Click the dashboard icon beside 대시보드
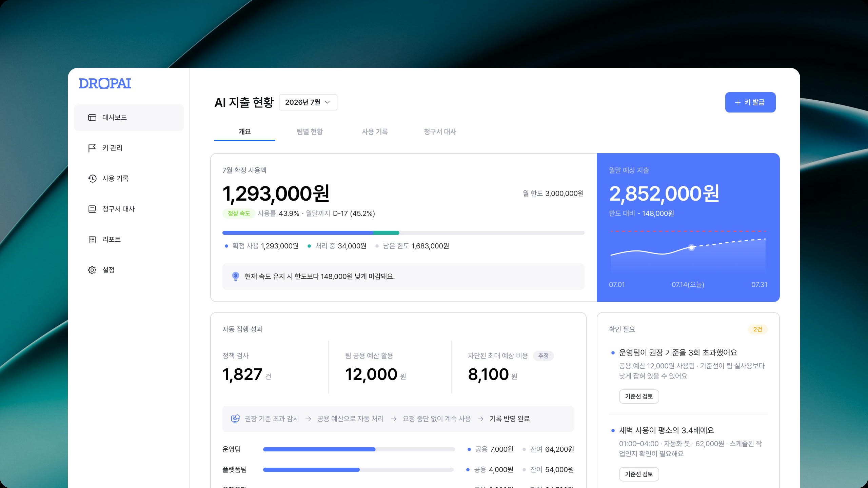 (92, 118)
